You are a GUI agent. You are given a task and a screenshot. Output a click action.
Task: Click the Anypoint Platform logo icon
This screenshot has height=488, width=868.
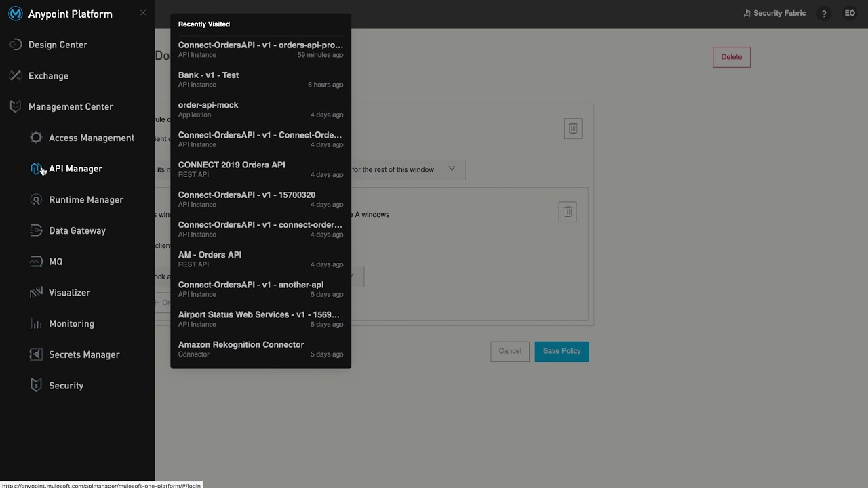[15, 14]
